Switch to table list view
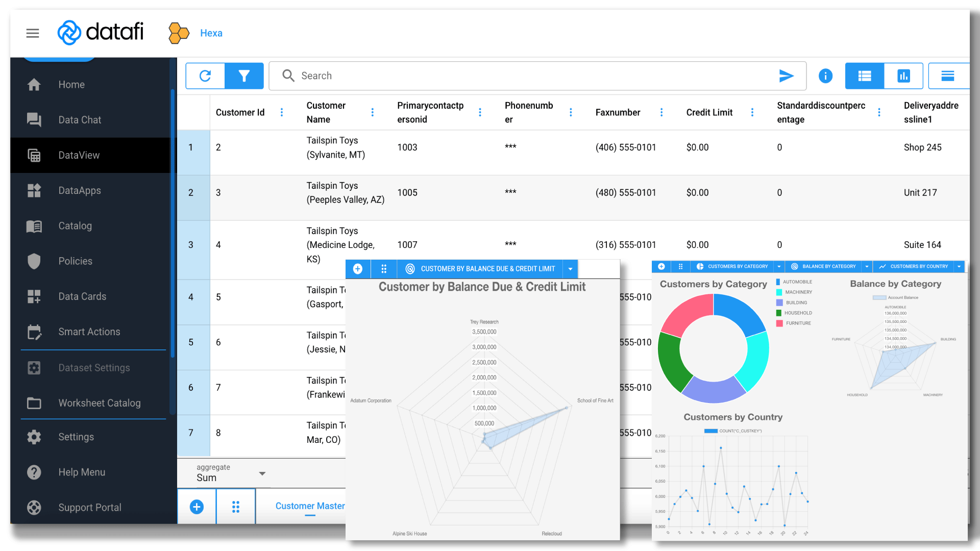The width and height of the screenshot is (980, 551). pos(865,76)
